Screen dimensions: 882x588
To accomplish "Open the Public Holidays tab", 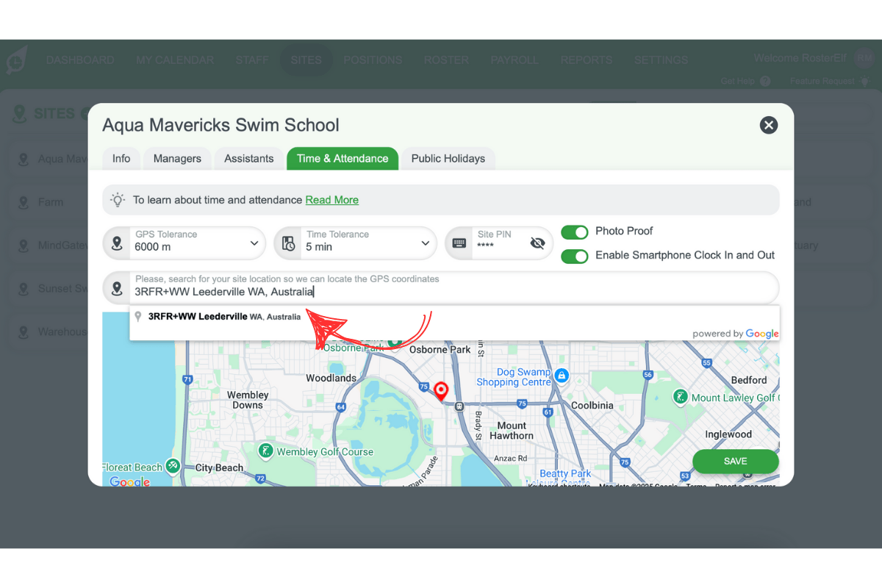I will click(x=448, y=159).
